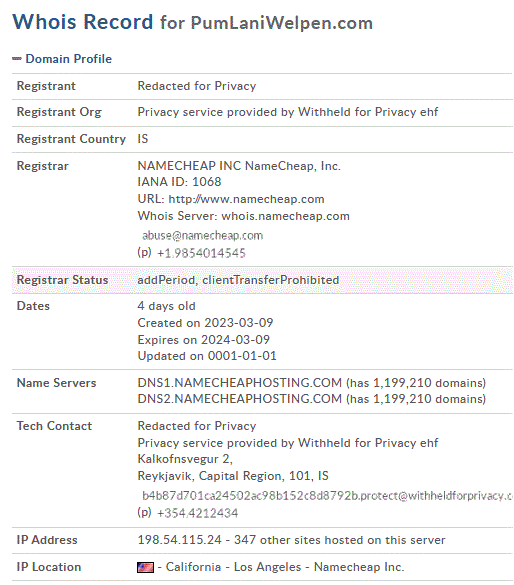Screen dimensions: 514x585
Task: Click the registrar phone +1.9854014545
Action: (201, 253)
